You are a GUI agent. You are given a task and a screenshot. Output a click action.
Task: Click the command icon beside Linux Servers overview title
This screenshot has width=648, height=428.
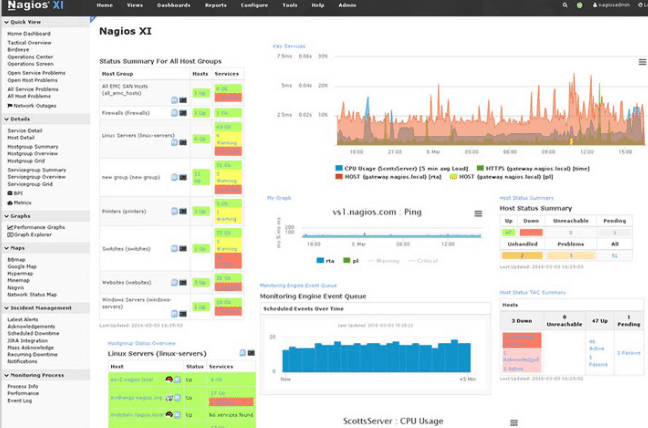251,353
